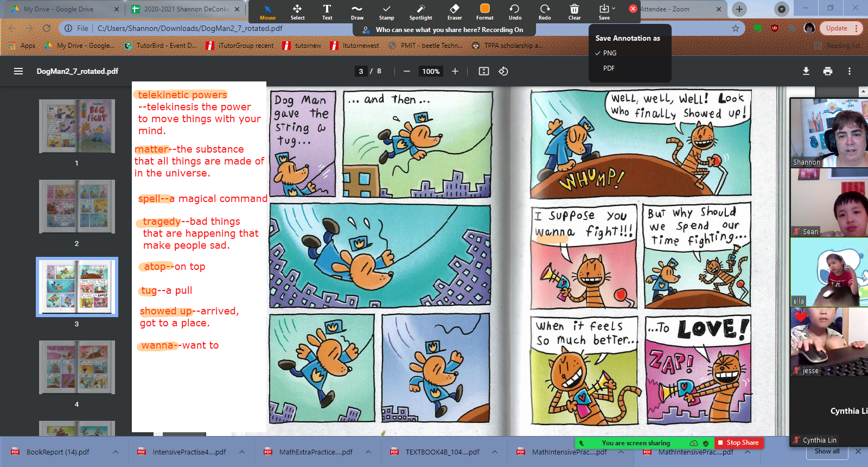
Task: Choose the Select annotation tool
Action: [297, 12]
